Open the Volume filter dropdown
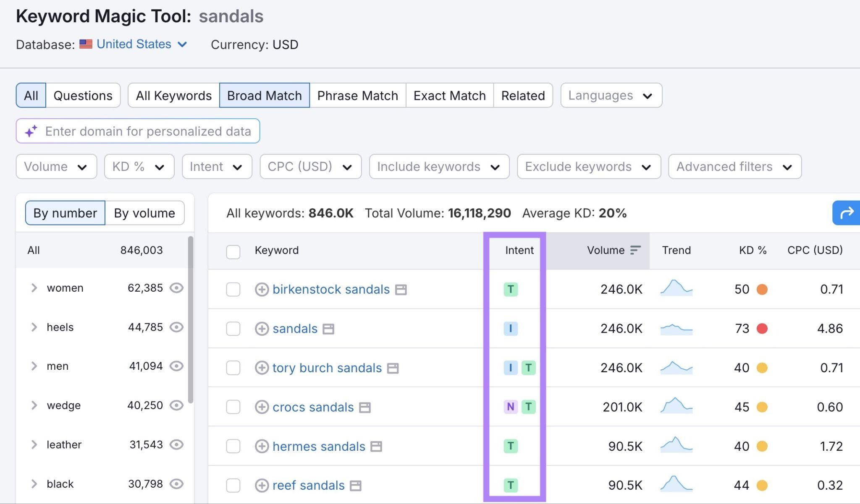Viewport: 860px width, 504px height. [x=56, y=167]
